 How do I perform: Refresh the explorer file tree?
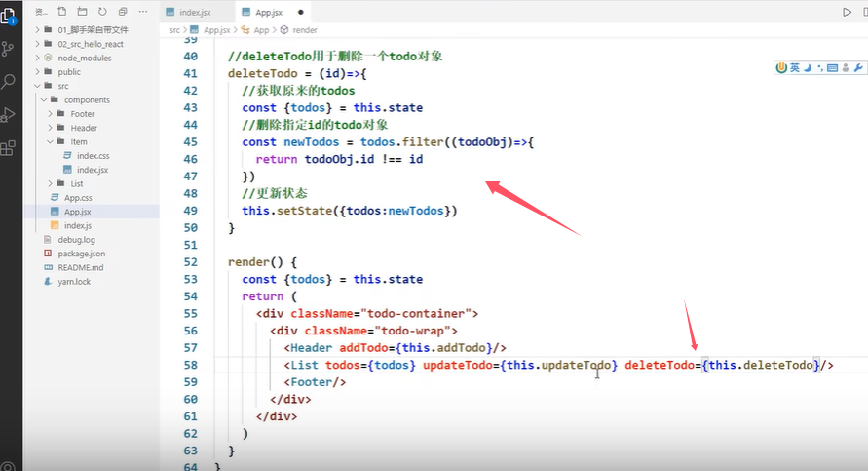[102, 11]
